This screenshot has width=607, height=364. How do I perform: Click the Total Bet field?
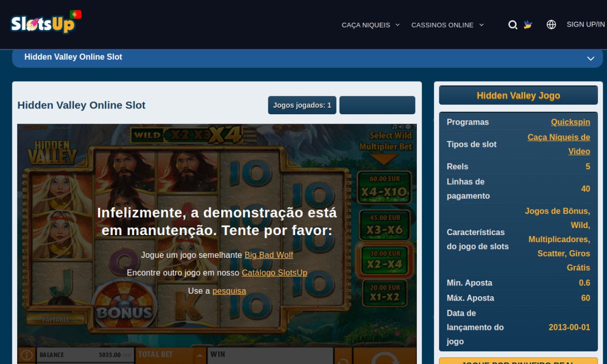click(x=165, y=355)
